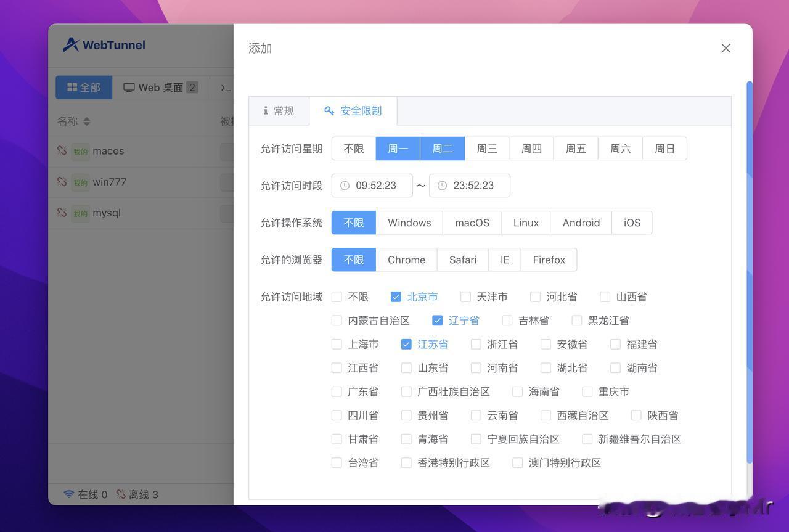Uncheck the 北京市 region checkbox
Viewport: 789px width, 532px height.
(x=396, y=297)
